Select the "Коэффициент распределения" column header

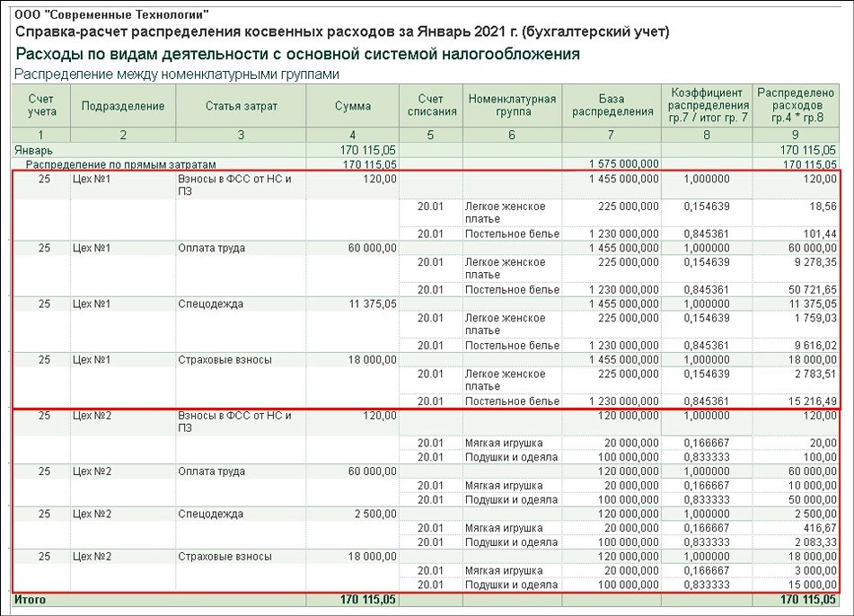point(707,105)
